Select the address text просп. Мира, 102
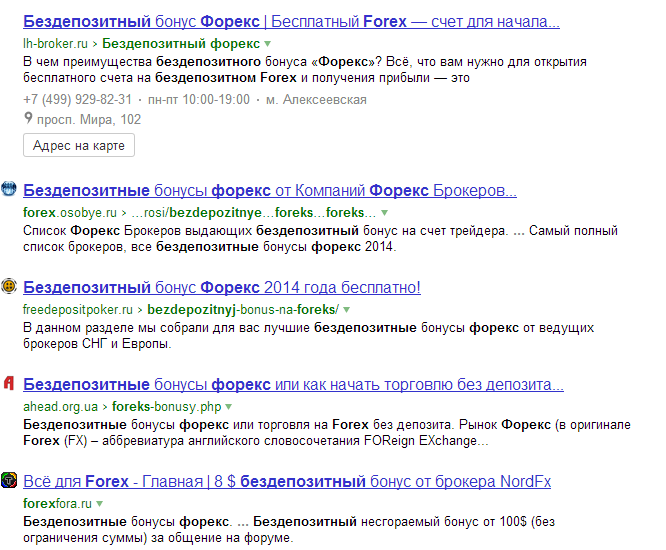666x550 pixels. pyautogui.click(x=89, y=119)
